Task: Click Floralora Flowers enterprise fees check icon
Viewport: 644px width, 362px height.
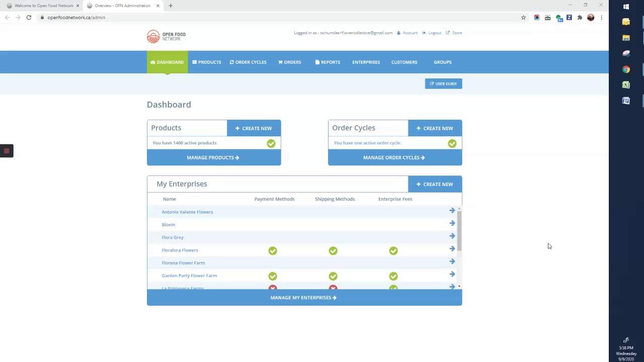Action: point(393,250)
